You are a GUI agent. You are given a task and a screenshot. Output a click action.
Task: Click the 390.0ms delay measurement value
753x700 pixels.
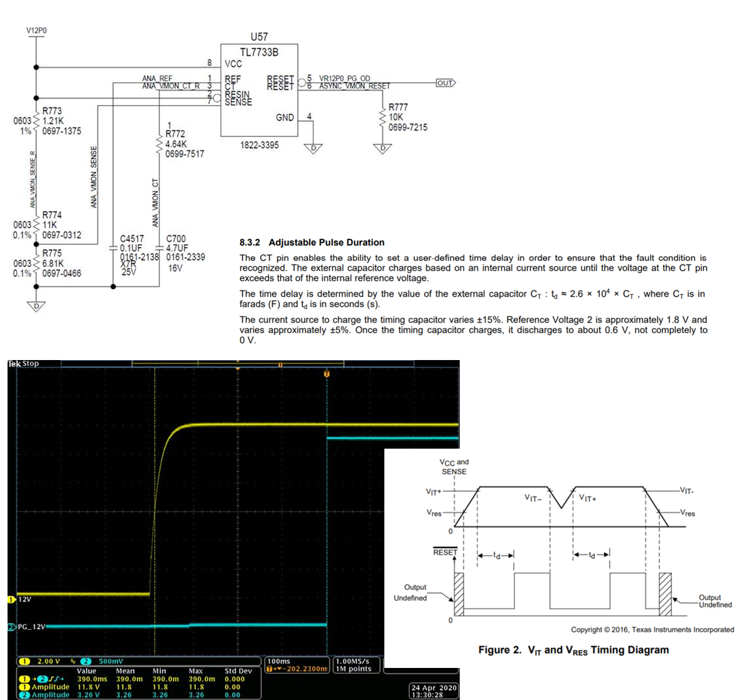tap(92, 679)
